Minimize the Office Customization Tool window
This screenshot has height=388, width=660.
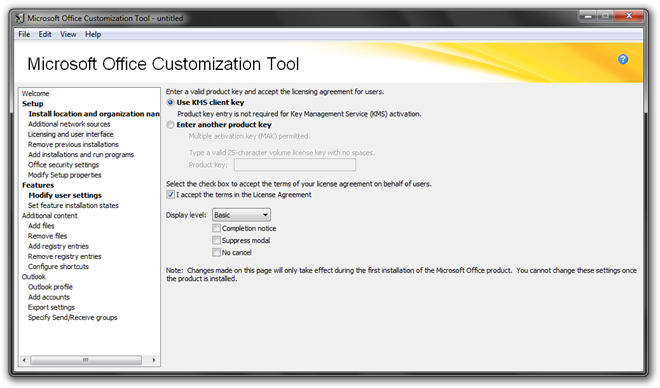pos(588,16)
